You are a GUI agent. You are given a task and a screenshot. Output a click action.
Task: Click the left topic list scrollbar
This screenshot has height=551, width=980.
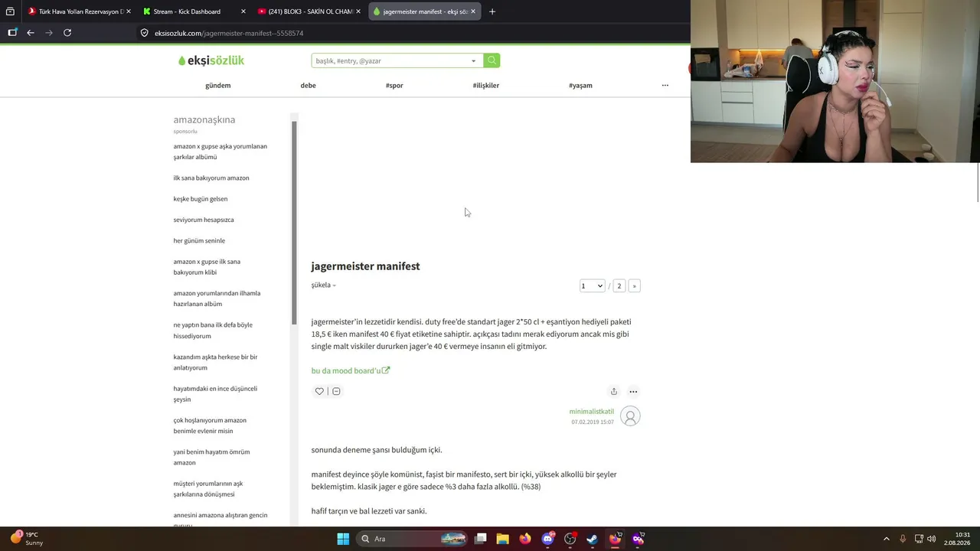click(x=293, y=222)
